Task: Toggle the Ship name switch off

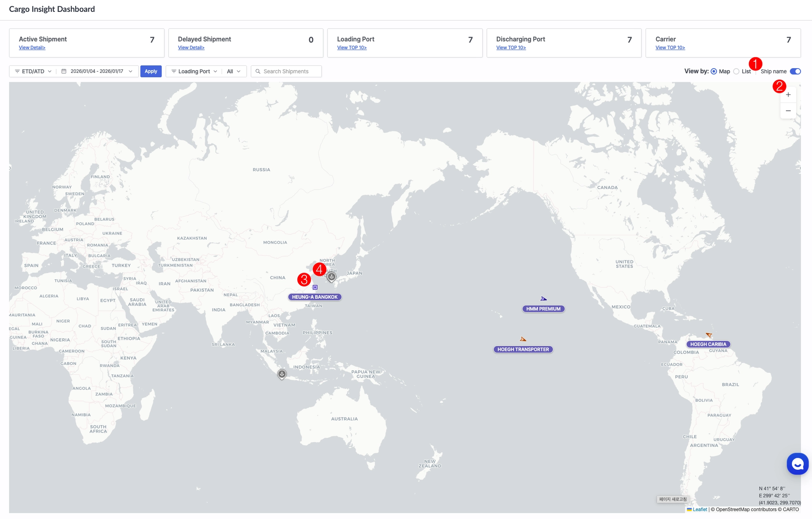Action: coord(795,71)
